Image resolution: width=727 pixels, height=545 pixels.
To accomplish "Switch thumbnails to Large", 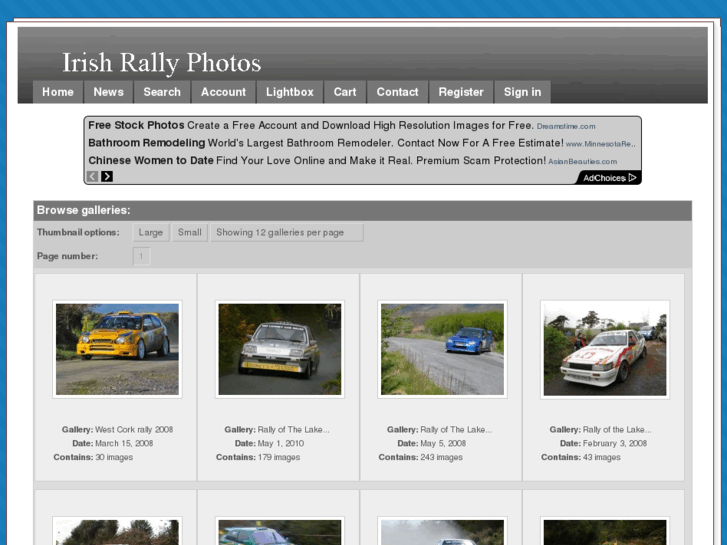I will pos(151,232).
